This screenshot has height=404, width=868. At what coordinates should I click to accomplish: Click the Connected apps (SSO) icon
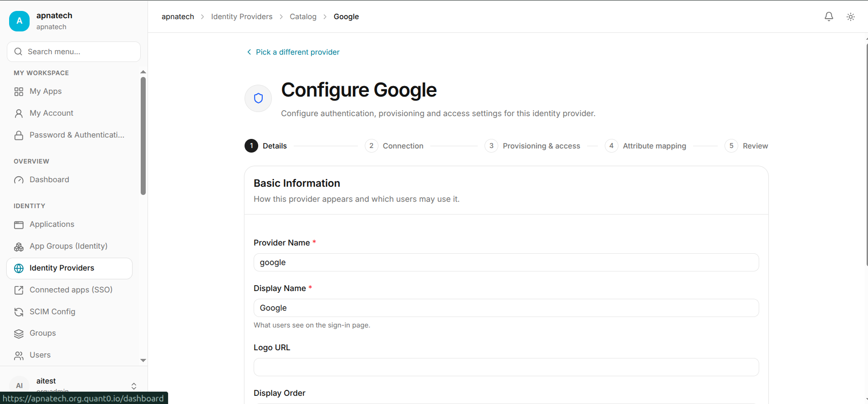[19, 290]
